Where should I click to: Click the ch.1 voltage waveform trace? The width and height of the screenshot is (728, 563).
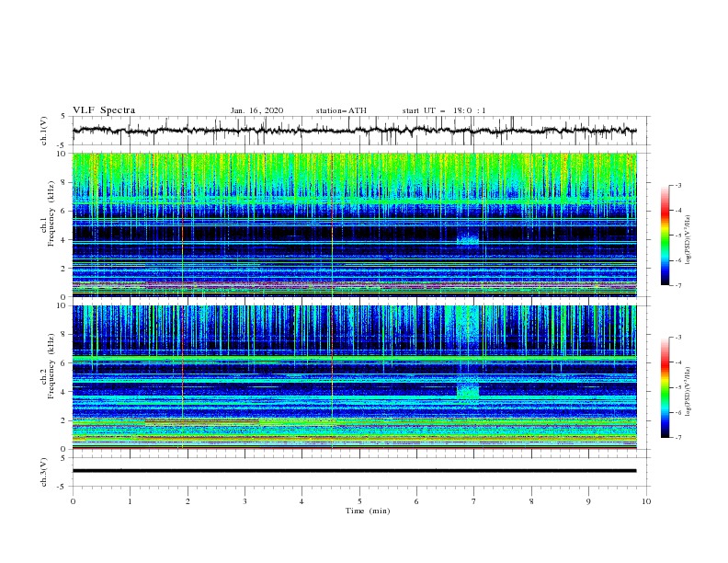354,131
